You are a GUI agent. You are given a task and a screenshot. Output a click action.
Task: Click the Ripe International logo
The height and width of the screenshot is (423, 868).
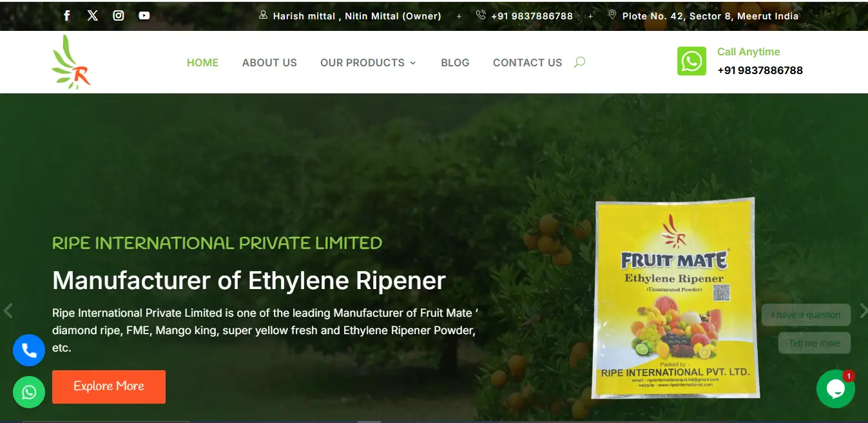pyautogui.click(x=71, y=62)
